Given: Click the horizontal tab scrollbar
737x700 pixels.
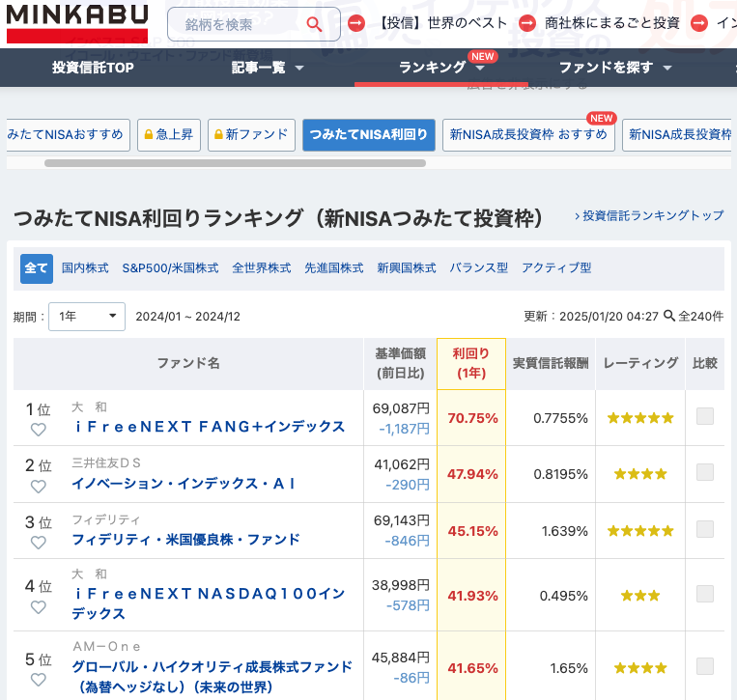Looking at the screenshot, I should click(235, 163).
